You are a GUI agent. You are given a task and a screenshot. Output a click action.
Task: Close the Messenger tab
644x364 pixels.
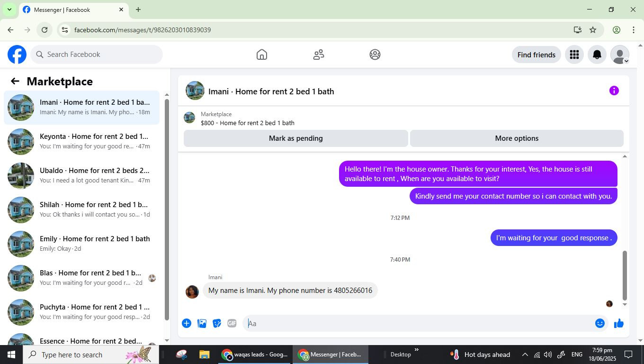(x=121, y=9)
